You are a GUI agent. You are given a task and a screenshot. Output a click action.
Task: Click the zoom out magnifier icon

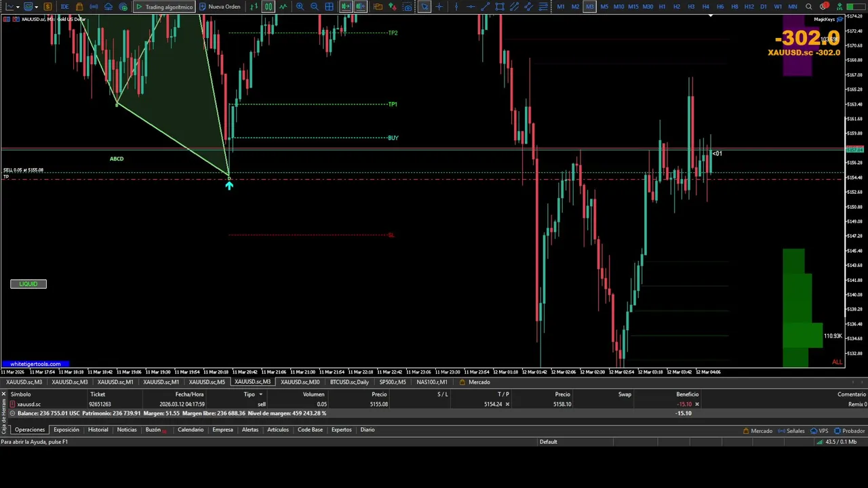315,7
